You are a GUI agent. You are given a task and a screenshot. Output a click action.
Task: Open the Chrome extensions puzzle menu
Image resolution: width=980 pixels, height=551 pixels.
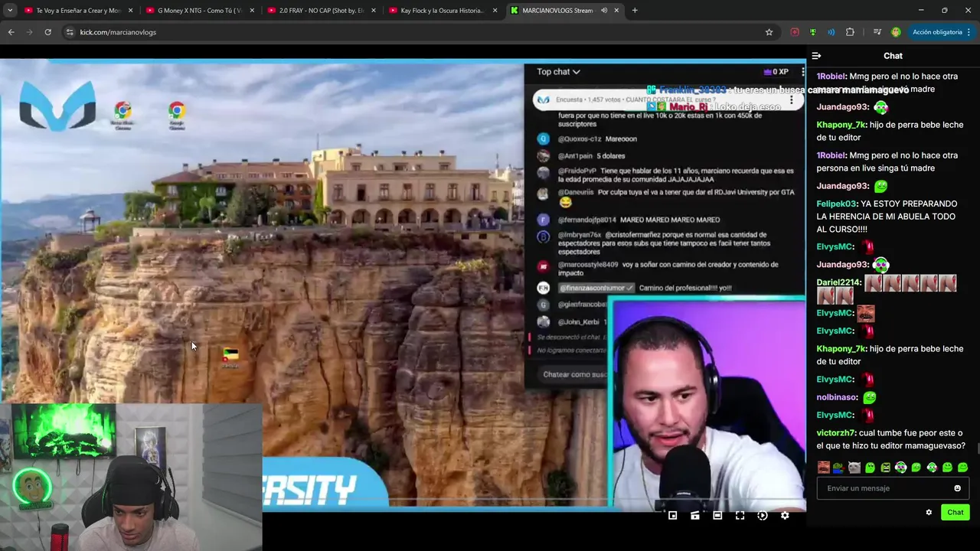pyautogui.click(x=850, y=32)
